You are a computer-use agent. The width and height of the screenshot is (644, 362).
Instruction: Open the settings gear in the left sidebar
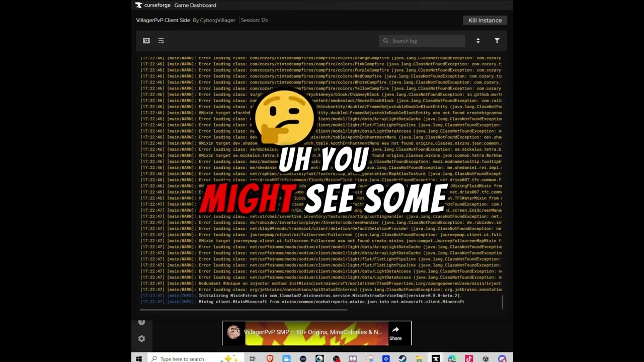point(141,339)
